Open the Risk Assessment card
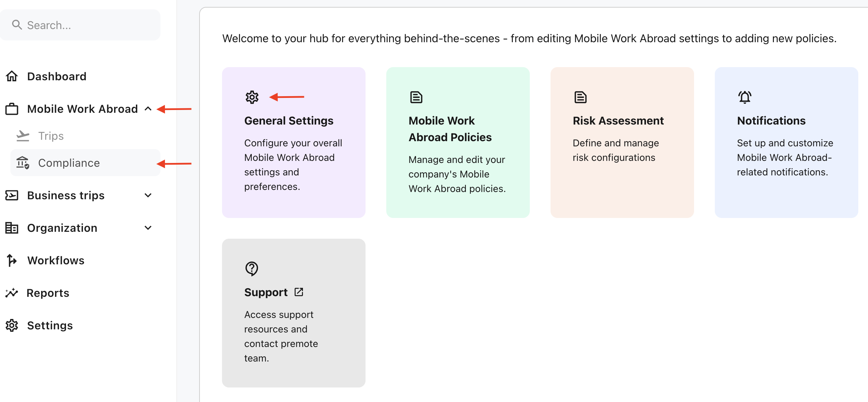The image size is (868, 402). [x=622, y=142]
